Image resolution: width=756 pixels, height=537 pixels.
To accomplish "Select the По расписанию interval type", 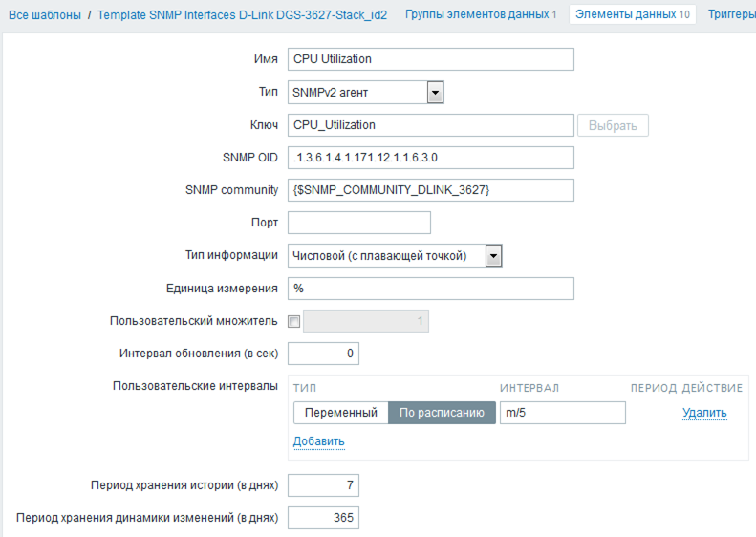I will (x=442, y=413).
